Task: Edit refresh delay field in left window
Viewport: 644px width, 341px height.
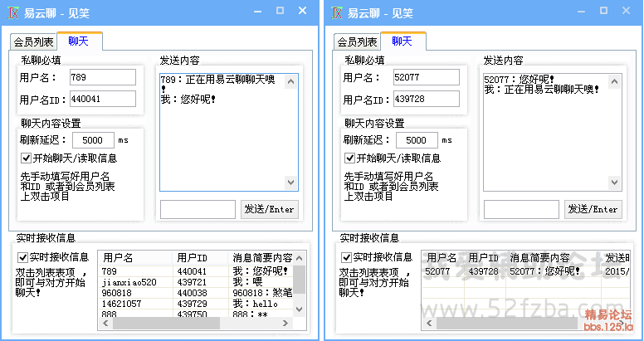Action: [x=93, y=140]
